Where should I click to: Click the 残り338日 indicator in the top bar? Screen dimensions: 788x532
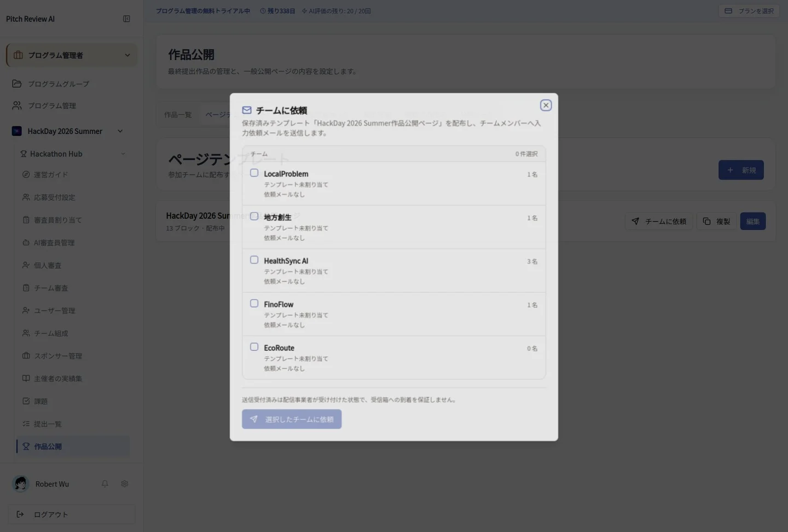tap(277, 11)
